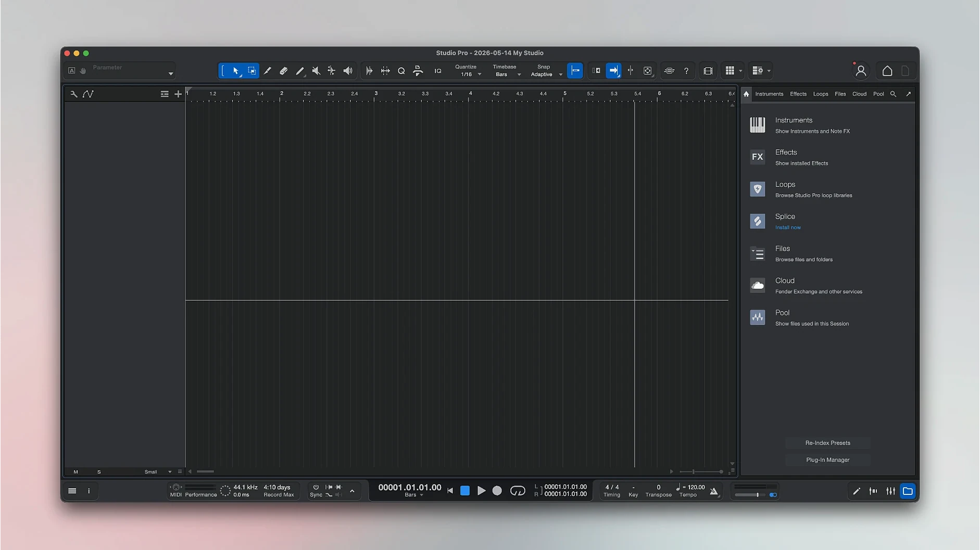Toggle Snap to grid button

pyautogui.click(x=575, y=71)
